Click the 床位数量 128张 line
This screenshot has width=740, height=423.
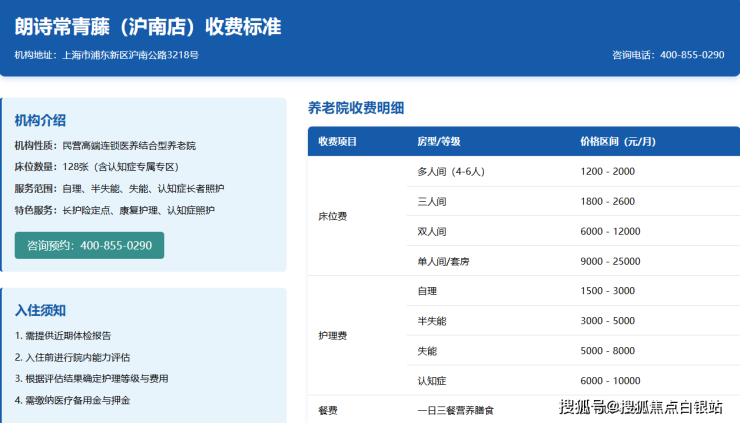click(x=97, y=167)
